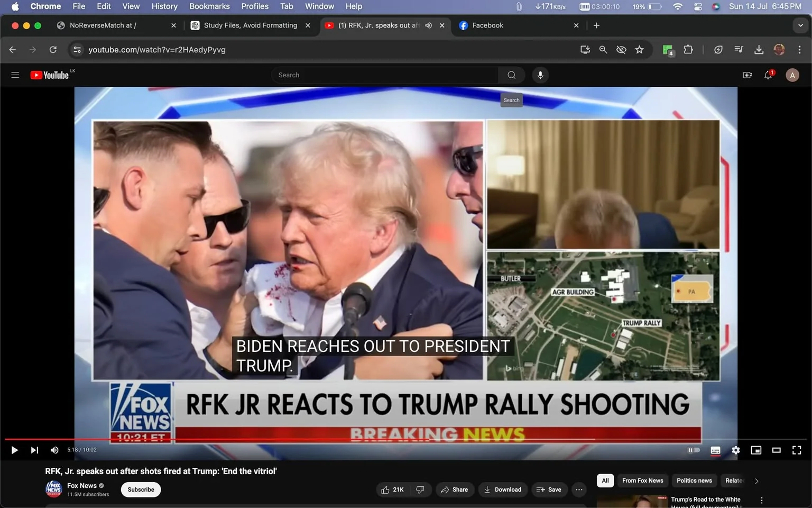Toggle the autoplay switch in the player
The height and width of the screenshot is (508, 812).
[694, 450]
